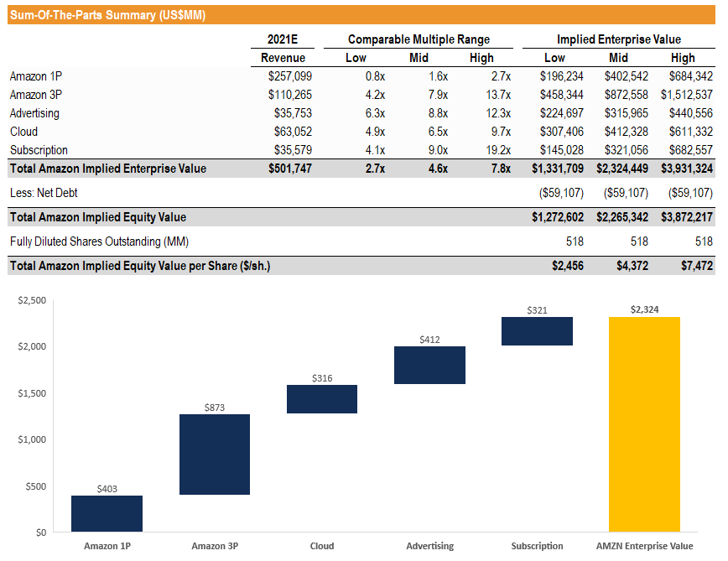Select the yellow AMZN Enterprise Value bar
This screenshot has width=728, height=561.
coord(644,424)
